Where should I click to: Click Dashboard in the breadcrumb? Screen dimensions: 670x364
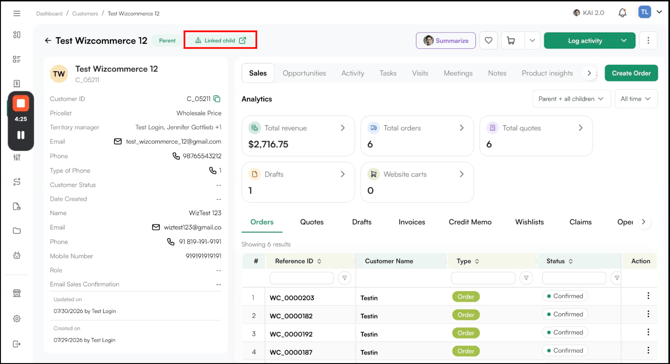coord(49,14)
